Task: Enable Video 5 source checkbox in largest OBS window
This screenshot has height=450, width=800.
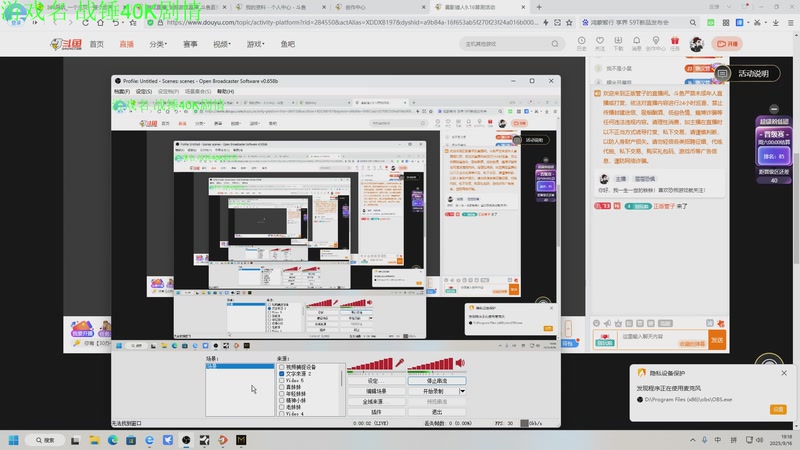Action: (282, 381)
